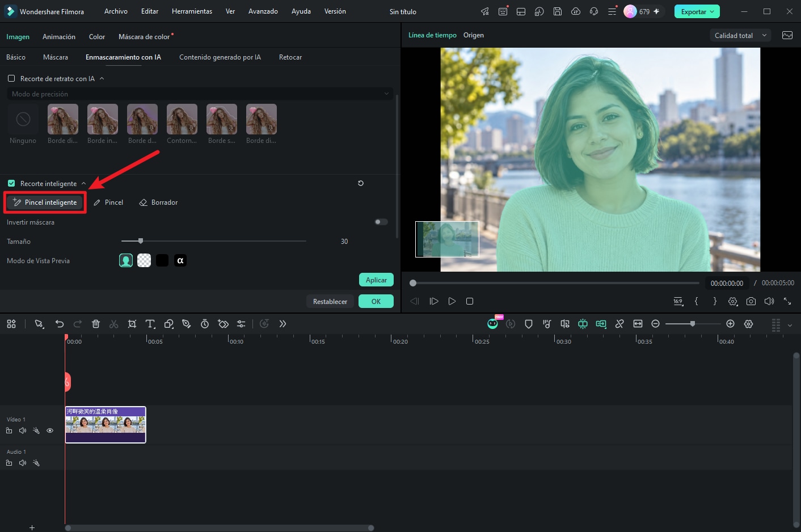The width and height of the screenshot is (801, 532).
Task: Select the video clip on the Vídeo 1 track
Action: (106, 424)
